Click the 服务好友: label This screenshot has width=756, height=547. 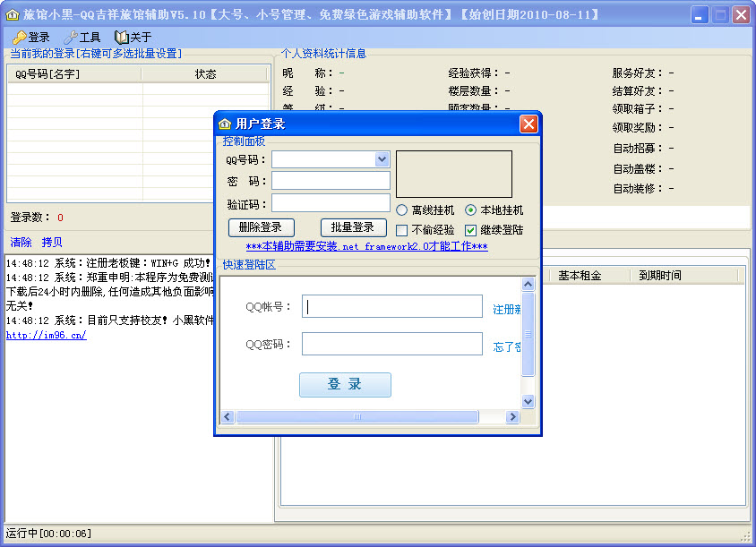tap(638, 73)
